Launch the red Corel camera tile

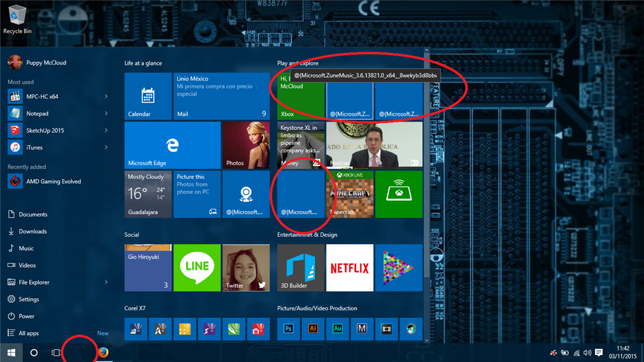pos(258,329)
